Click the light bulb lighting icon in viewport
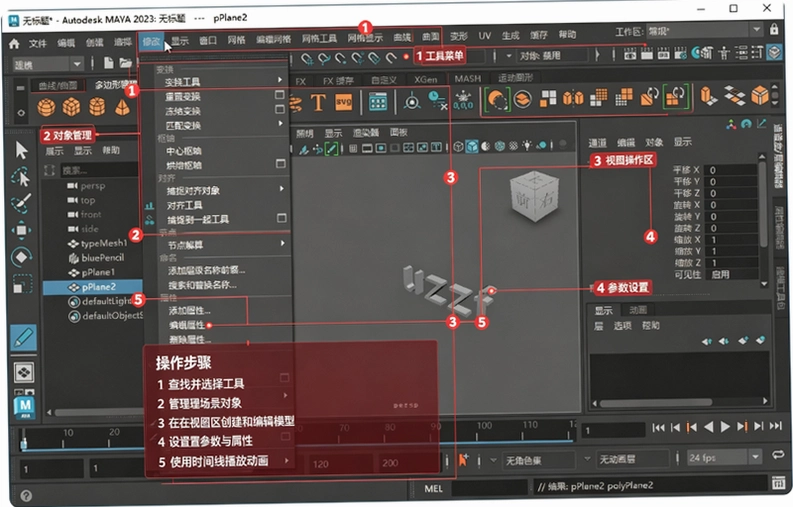 (527, 146)
